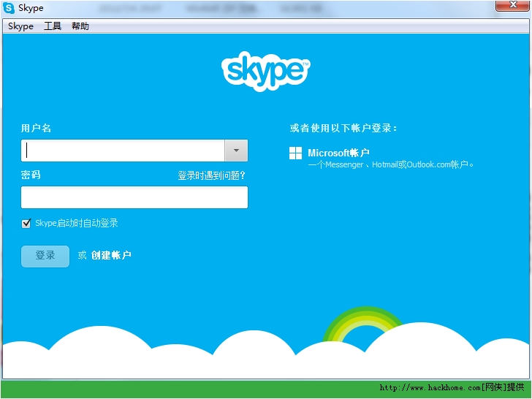Open the Skype menu

click(x=20, y=26)
